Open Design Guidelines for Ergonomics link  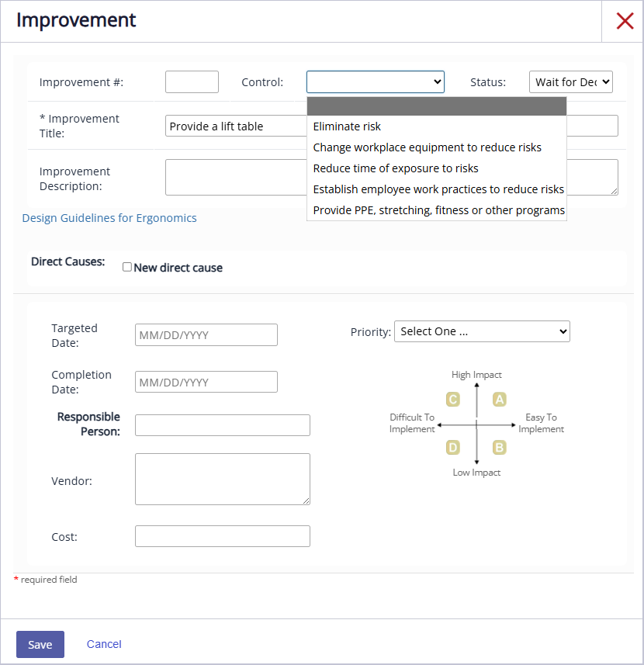pyautogui.click(x=109, y=218)
